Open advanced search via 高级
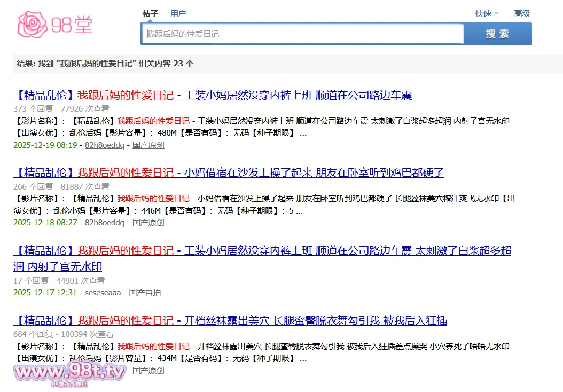Viewport: 563px width, 392px height. pos(522,13)
